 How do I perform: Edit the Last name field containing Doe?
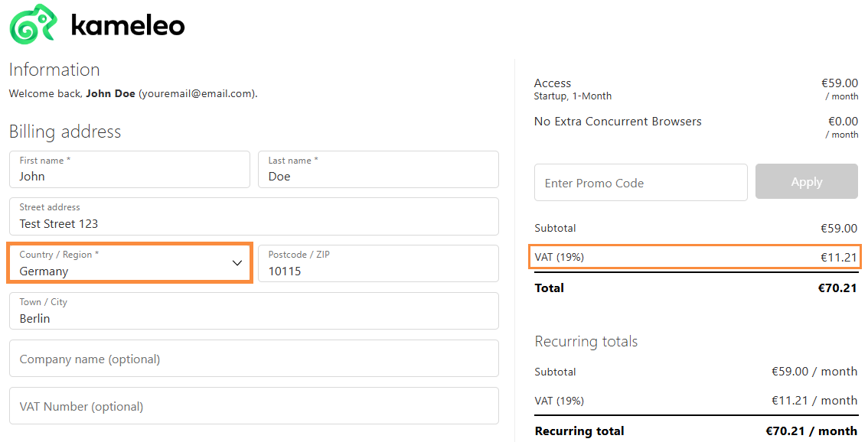pyautogui.click(x=378, y=169)
